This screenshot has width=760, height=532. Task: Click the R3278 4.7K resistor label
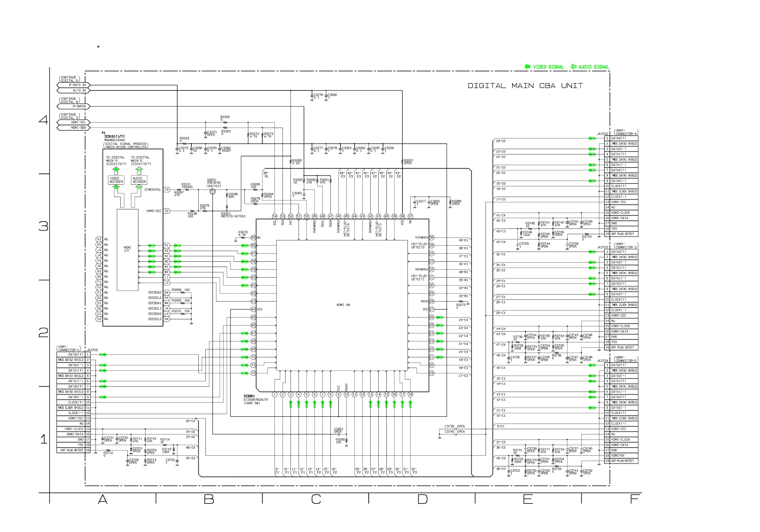point(243,233)
